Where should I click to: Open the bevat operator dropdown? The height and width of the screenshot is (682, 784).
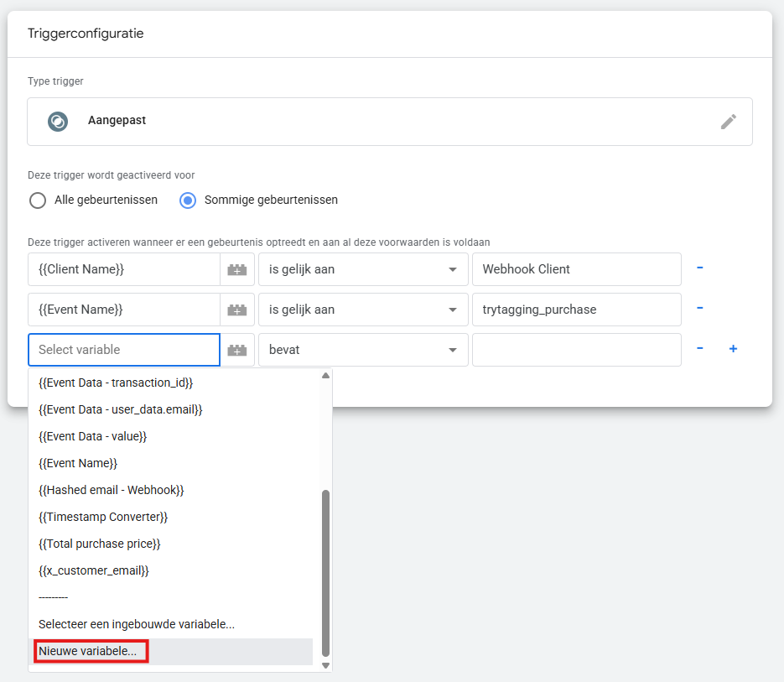coord(362,350)
